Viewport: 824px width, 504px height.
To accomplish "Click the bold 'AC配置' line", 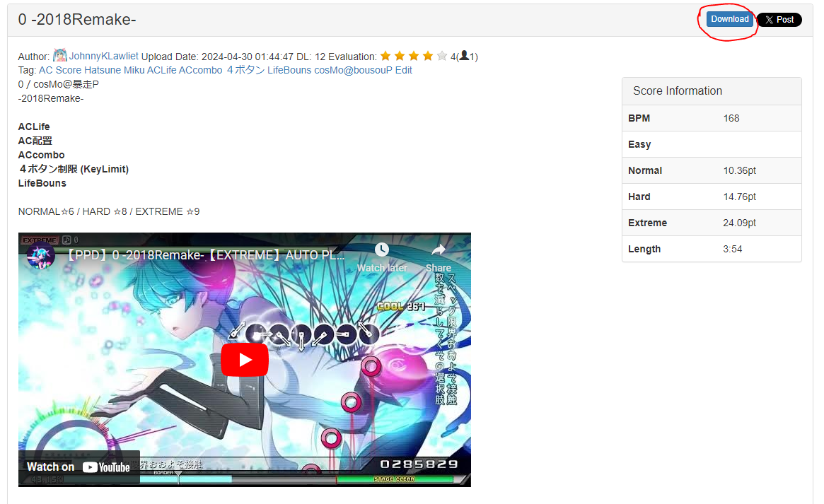I will pyautogui.click(x=35, y=141).
